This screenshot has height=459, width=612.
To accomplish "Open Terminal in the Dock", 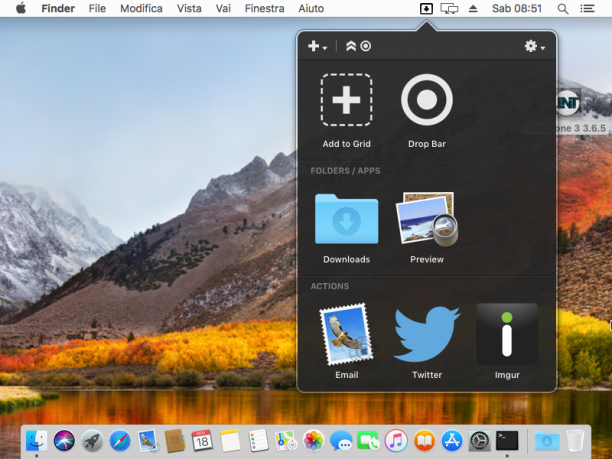I will pyautogui.click(x=507, y=441).
